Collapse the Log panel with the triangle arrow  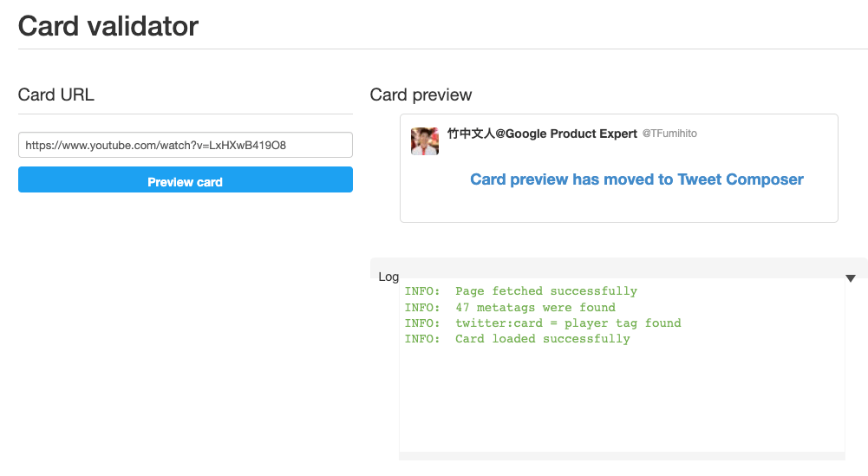click(x=851, y=278)
